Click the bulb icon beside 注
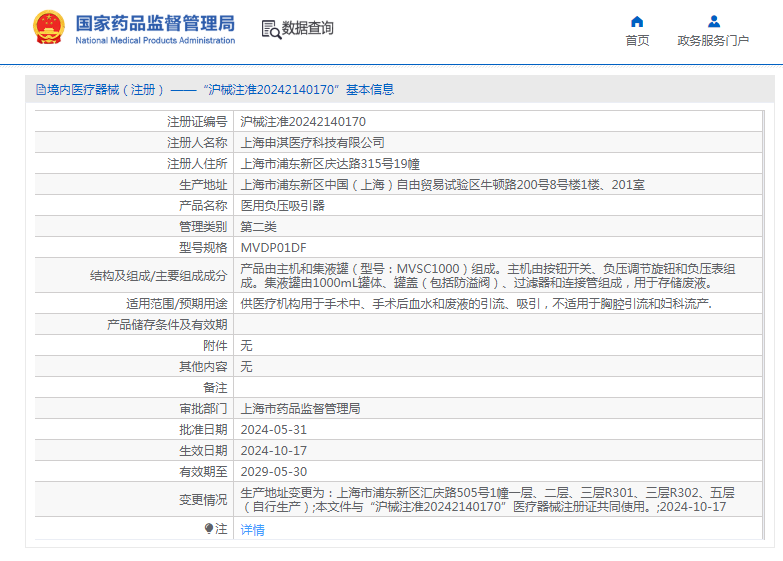783x561 pixels. tap(209, 529)
